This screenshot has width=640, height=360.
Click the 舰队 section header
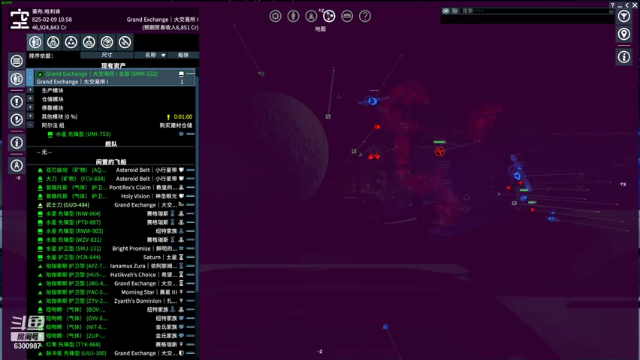coord(111,144)
